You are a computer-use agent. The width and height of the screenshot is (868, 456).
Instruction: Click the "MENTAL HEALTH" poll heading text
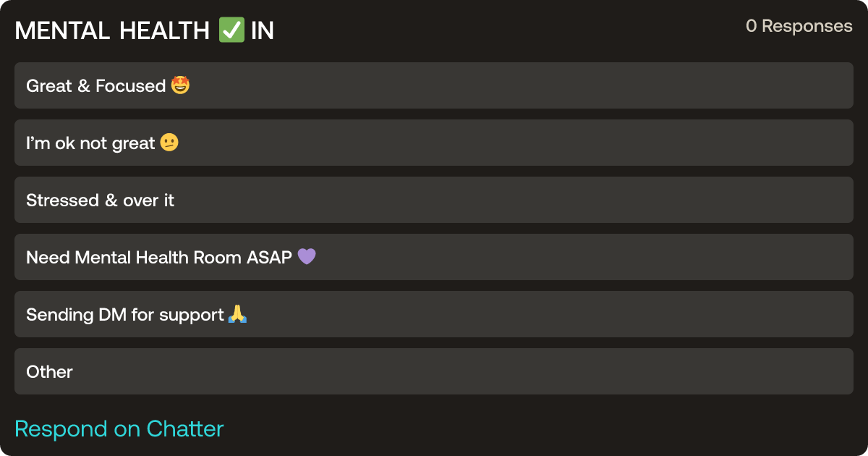[112, 31]
